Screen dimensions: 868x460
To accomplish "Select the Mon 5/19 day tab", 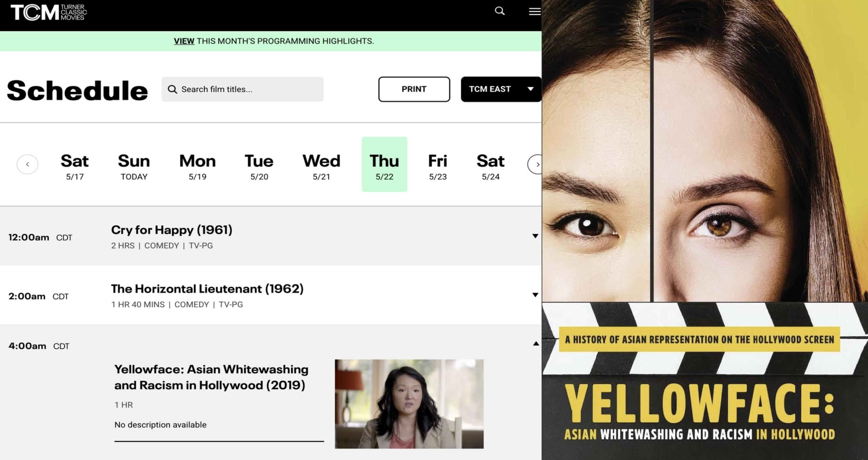I will click(x=198, y=167).
